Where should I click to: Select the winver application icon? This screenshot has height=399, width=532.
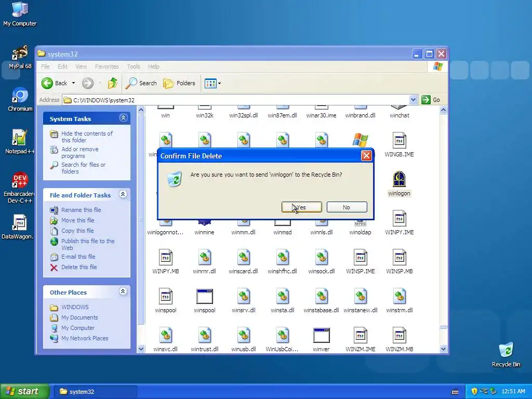pyautogui.click(x=321, y=335)
